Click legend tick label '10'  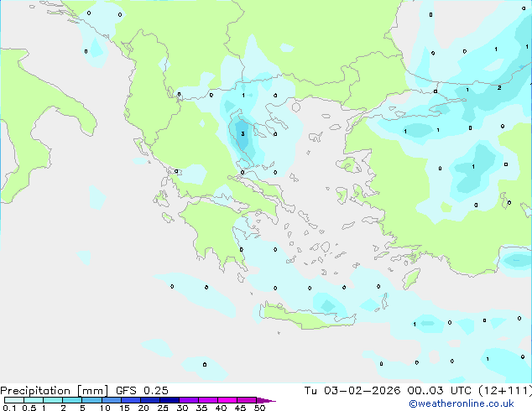click(x=105, y=408)
